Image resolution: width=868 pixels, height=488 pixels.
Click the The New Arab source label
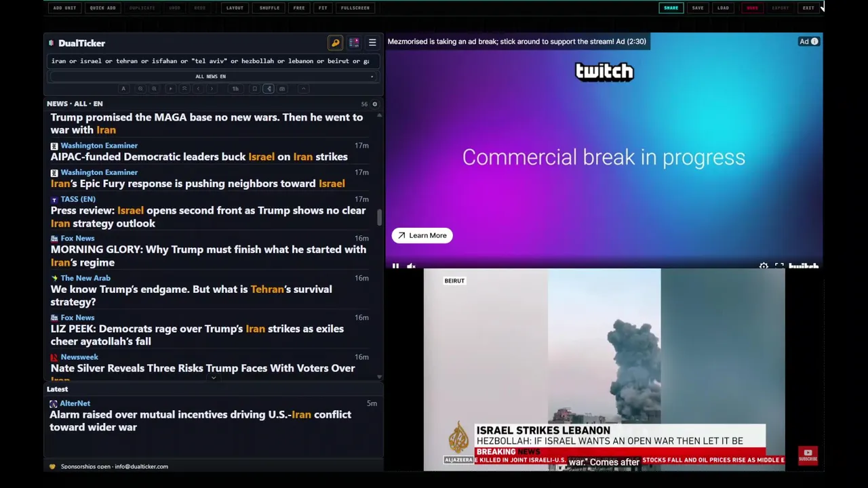85,278
